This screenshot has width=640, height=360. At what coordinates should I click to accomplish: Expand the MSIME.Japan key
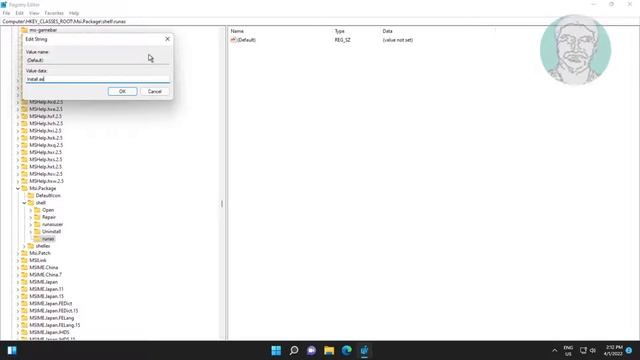[x=18, y=282]
